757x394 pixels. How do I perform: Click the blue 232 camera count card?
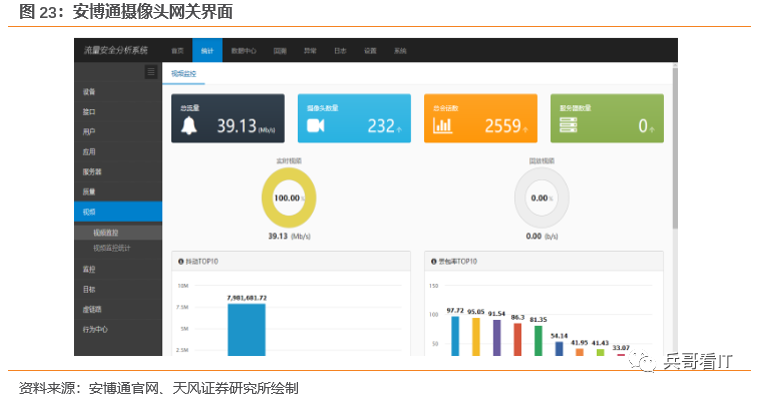point(354,118)
